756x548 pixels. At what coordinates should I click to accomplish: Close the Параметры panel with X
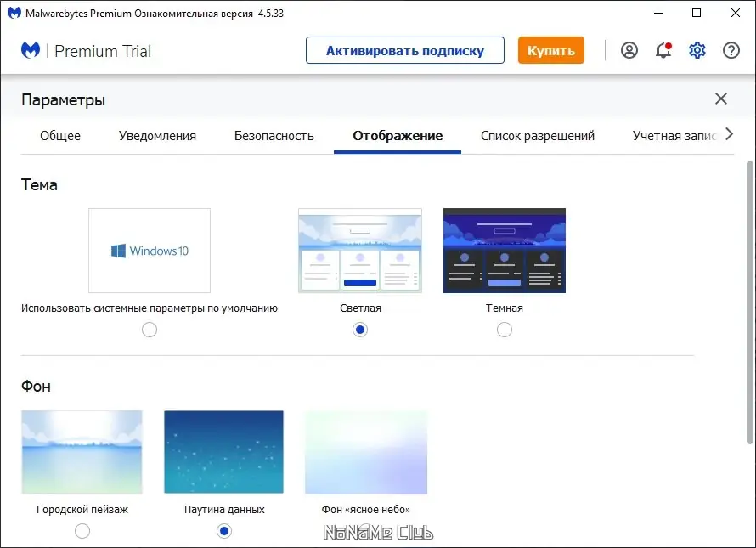(x=721, y=99)
